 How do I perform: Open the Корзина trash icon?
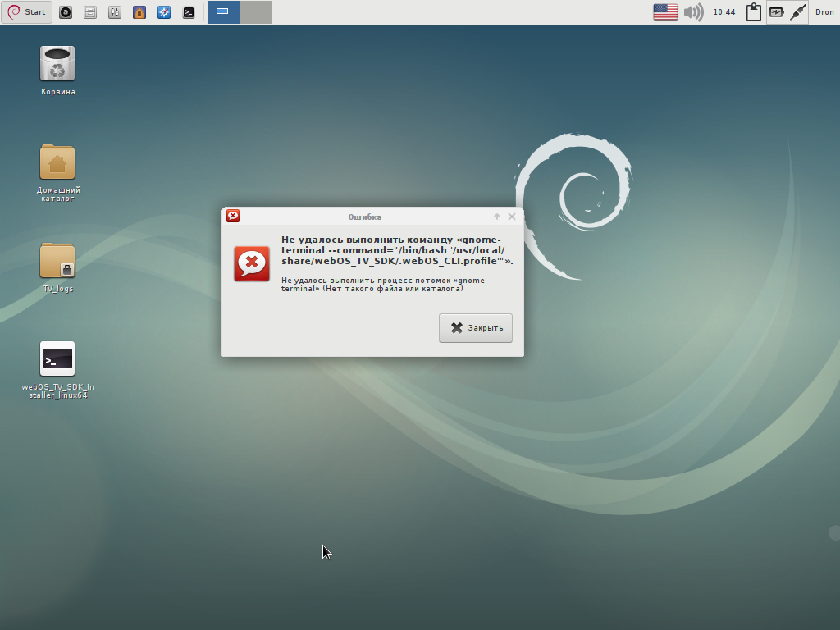57,65
